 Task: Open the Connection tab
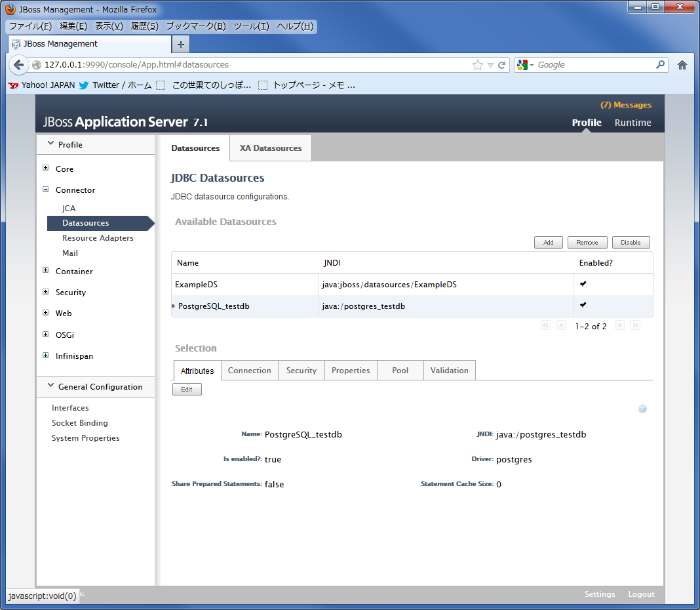[x=250, y=371]
